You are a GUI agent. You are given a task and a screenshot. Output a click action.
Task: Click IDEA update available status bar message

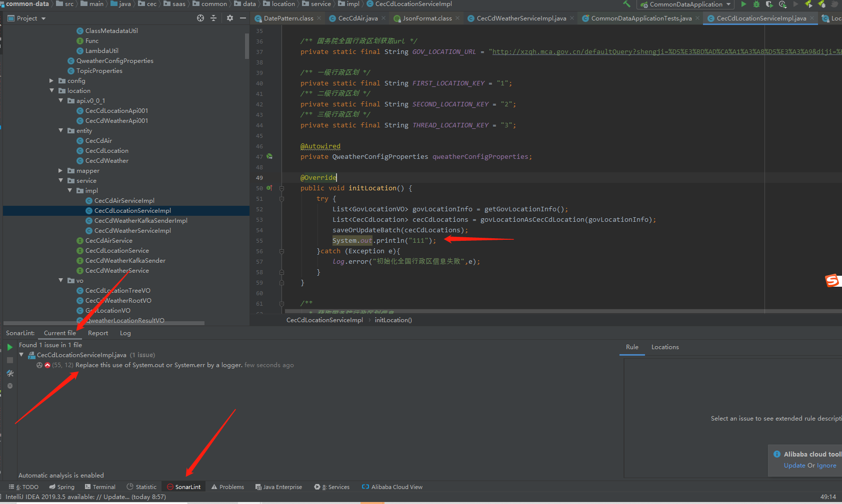(85, 497)
